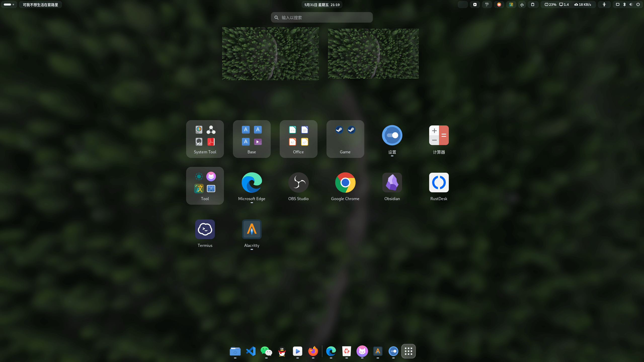
Task: Click the 输入以搜索 search field
Action: (322, 17)
